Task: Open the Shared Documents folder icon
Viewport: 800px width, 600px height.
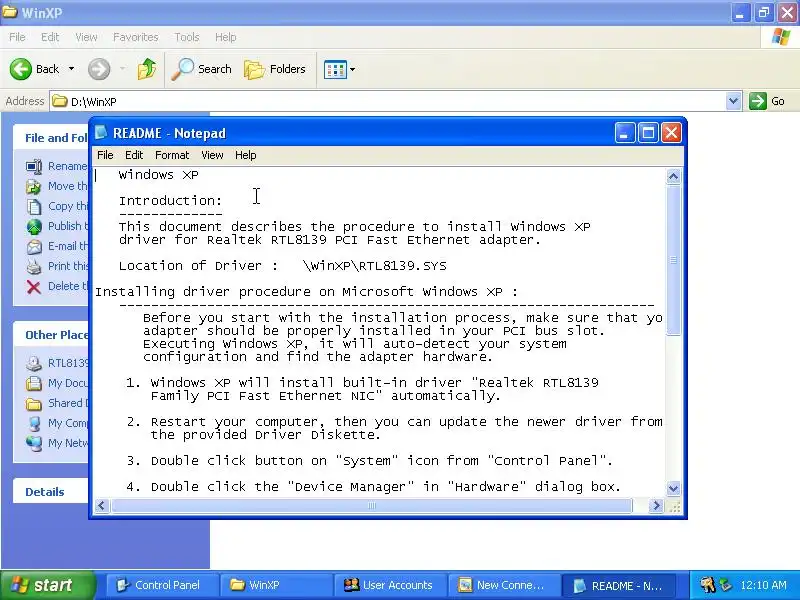Action: (x=34, y=404)
